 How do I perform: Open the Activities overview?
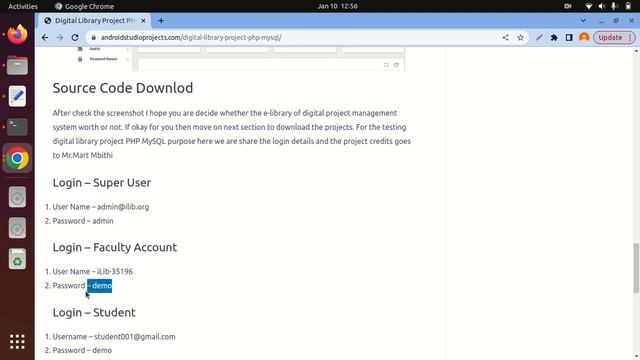click(23, 6)
